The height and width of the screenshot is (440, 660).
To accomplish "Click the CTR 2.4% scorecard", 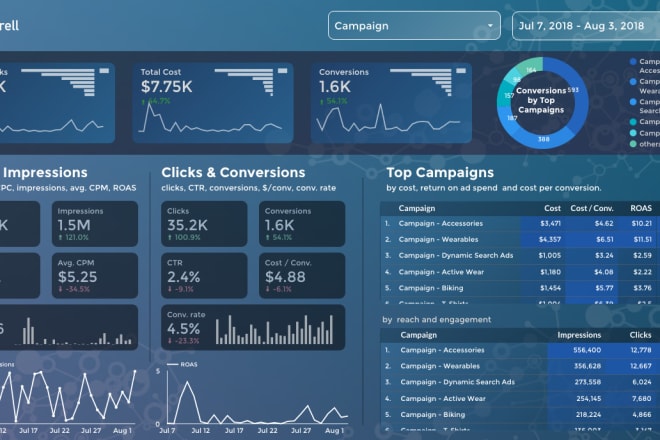I will [204, 275].
